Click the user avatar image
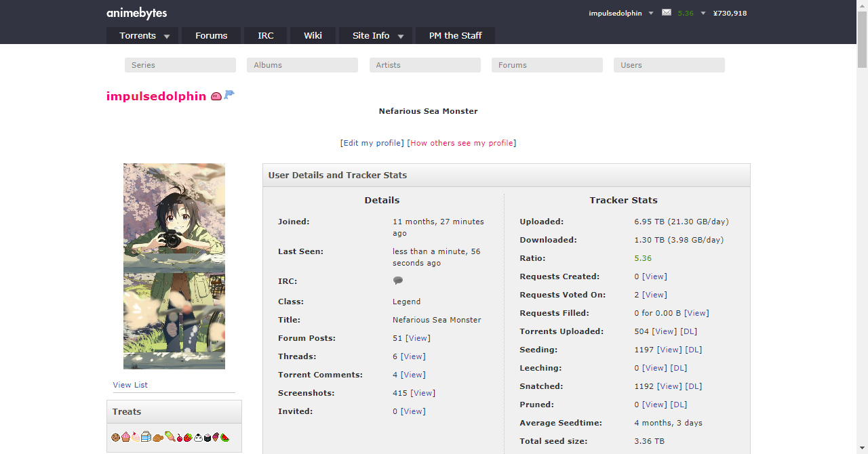The width and height of the screenshot is (868, 454). point(174,266)
